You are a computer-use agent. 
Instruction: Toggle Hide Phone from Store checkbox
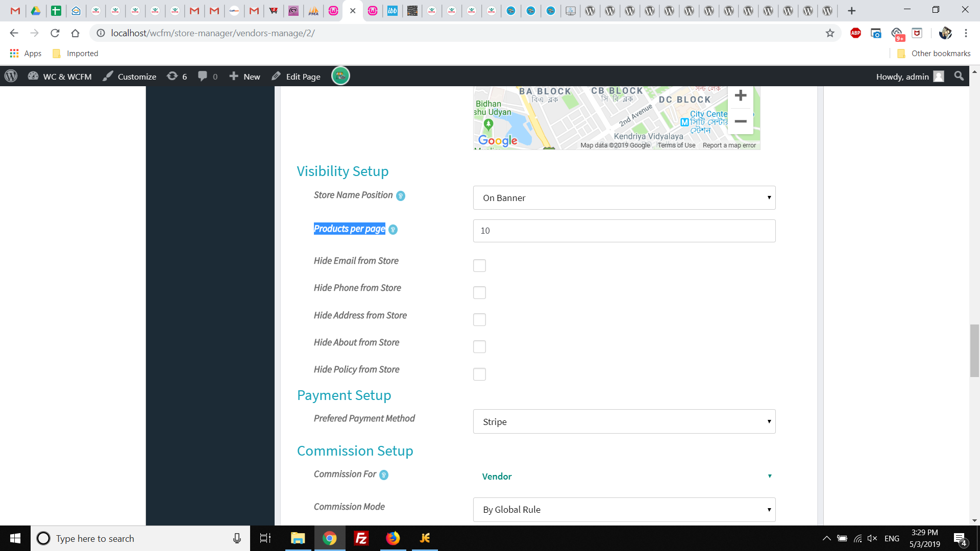pos(479,293)
